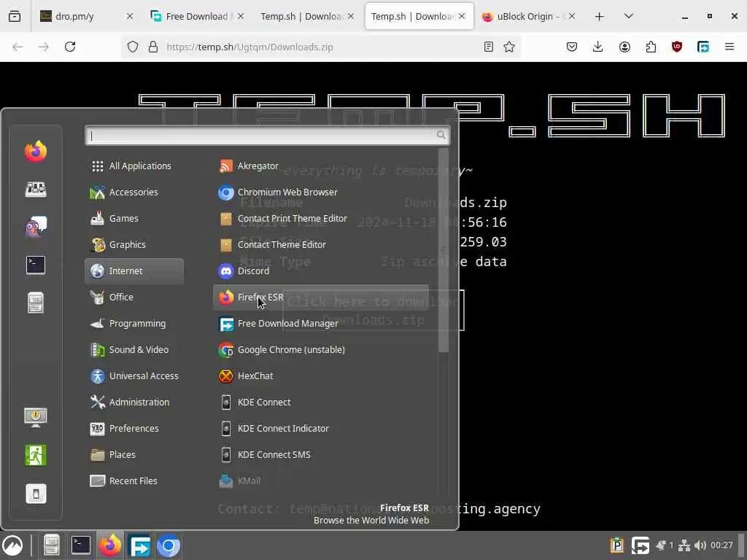The height and width of the screenshot is (560, 747).
Task: Open Firefox View button
Action: click(15, 16)
